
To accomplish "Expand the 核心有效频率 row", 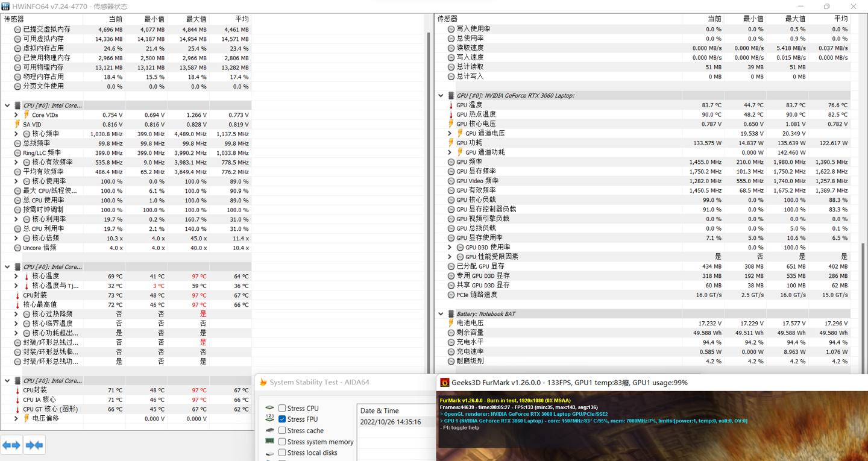I will 16,162.
